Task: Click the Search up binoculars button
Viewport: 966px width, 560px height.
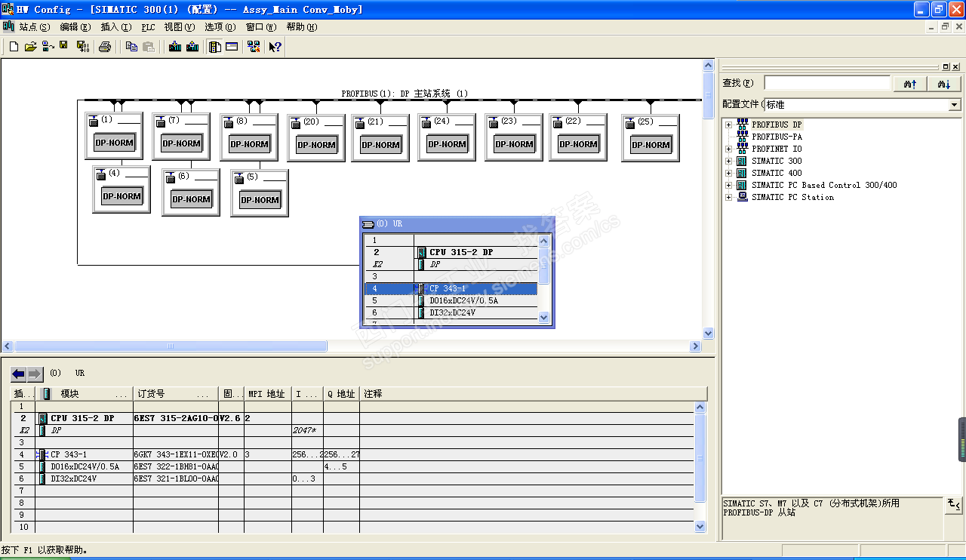Action: 909,84
